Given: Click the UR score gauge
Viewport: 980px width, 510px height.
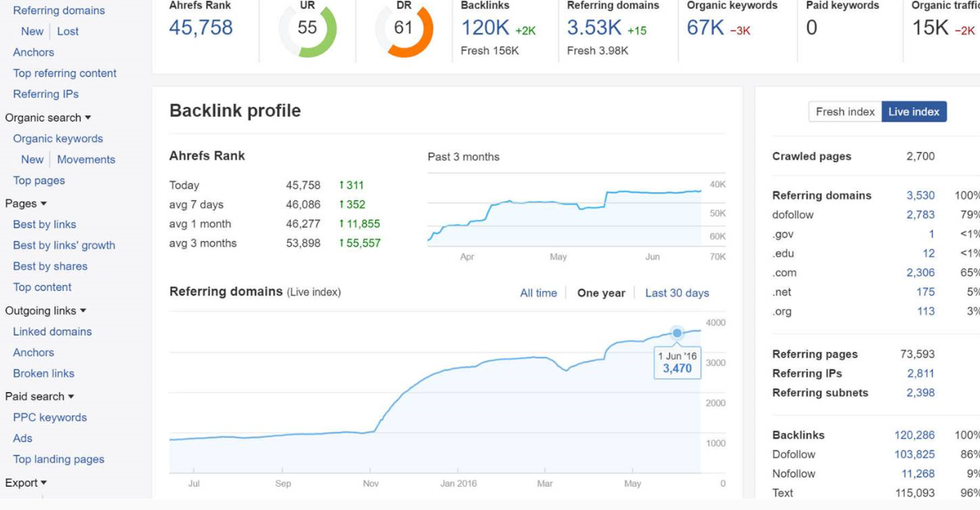Looking at the screenshot, I should tap(306, 30).
